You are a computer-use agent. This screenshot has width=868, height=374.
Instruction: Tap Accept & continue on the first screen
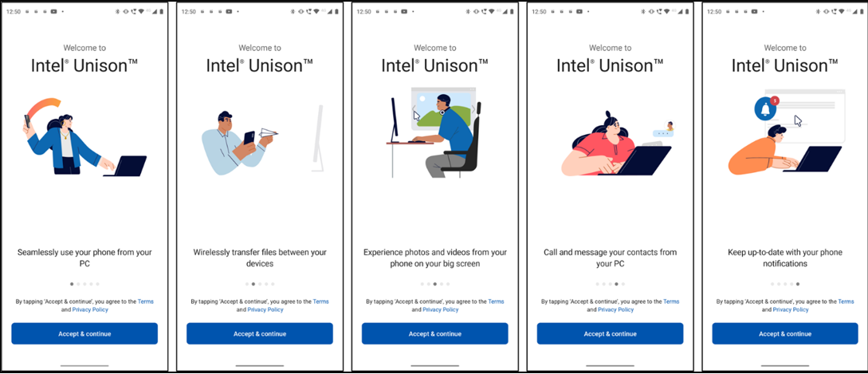point(84,333)
